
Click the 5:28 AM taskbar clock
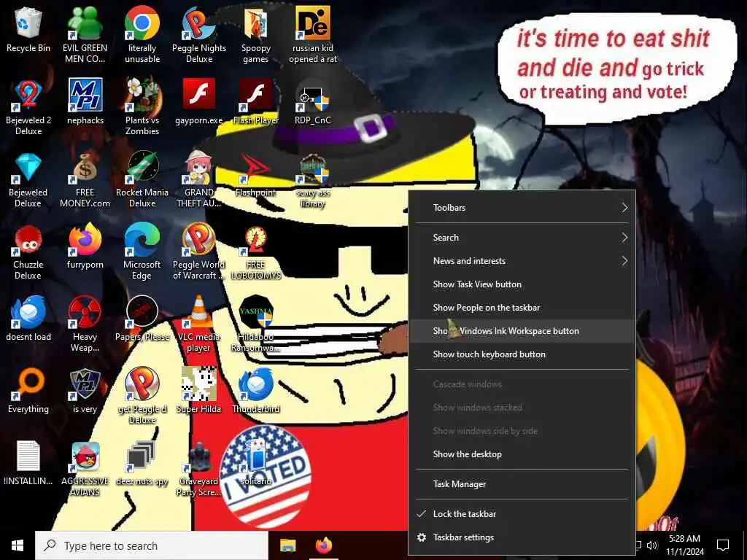684,545
